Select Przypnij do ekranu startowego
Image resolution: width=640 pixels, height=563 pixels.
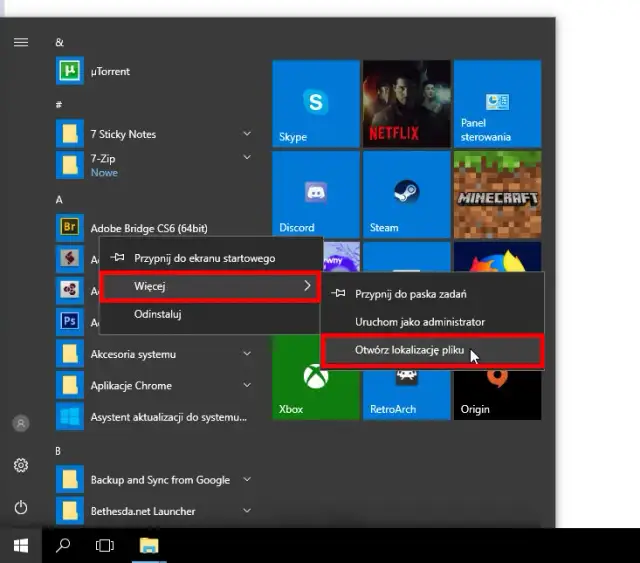pos(210,258)
